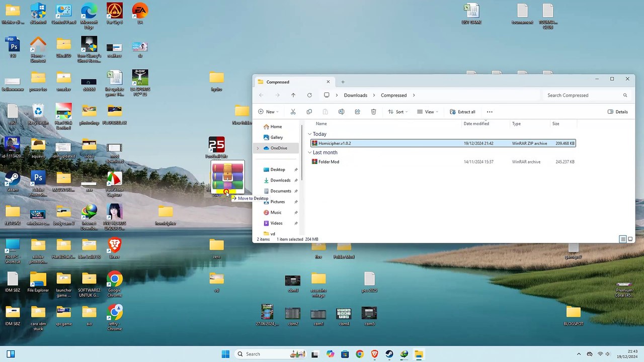Click the Rename icon in Explorer toolbar
Screen dimensions: 644x362
coord(341,112)
